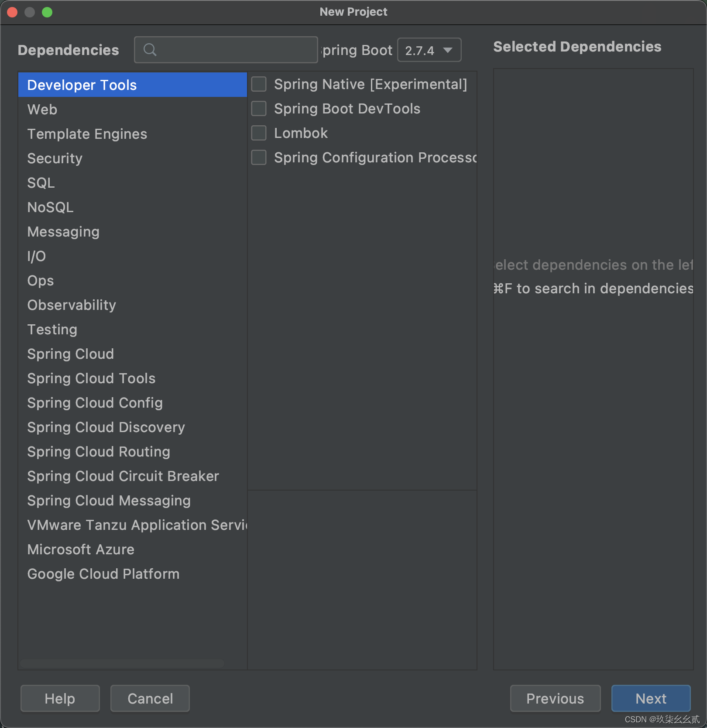Select the Microsoft Azure category
Image resolution: width=707 pixels, height=728 pixels.
tap(80, 549)
